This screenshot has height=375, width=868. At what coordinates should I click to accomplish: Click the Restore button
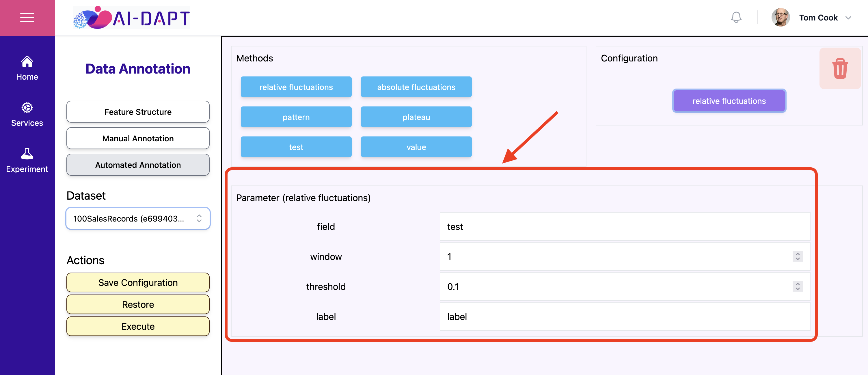(x=138, y=304)
